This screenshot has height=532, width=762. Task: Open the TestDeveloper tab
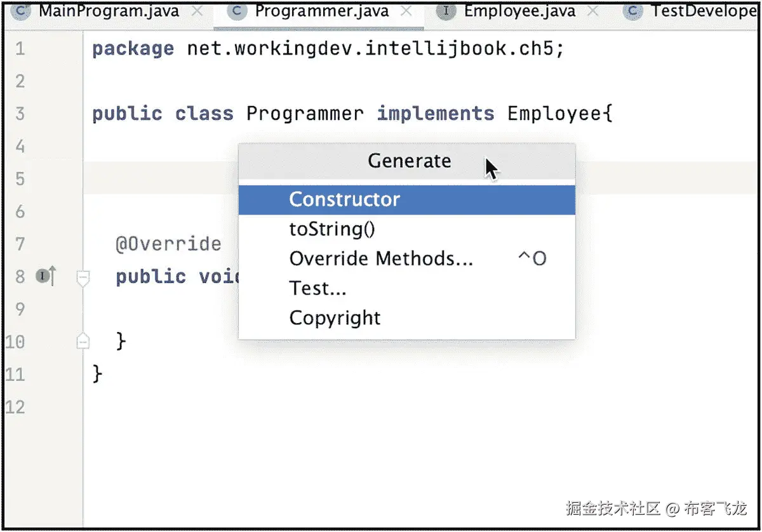click(x=704, y=11)
